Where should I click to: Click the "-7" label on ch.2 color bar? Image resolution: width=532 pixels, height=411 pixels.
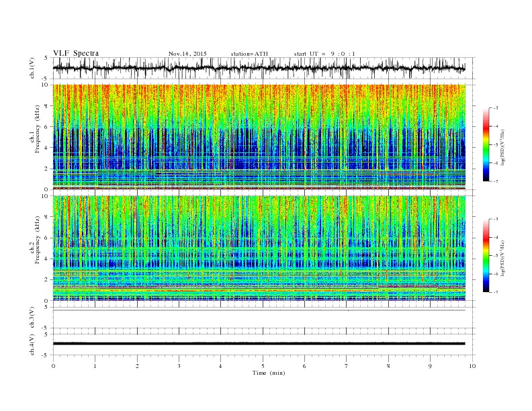coord(495,292)
